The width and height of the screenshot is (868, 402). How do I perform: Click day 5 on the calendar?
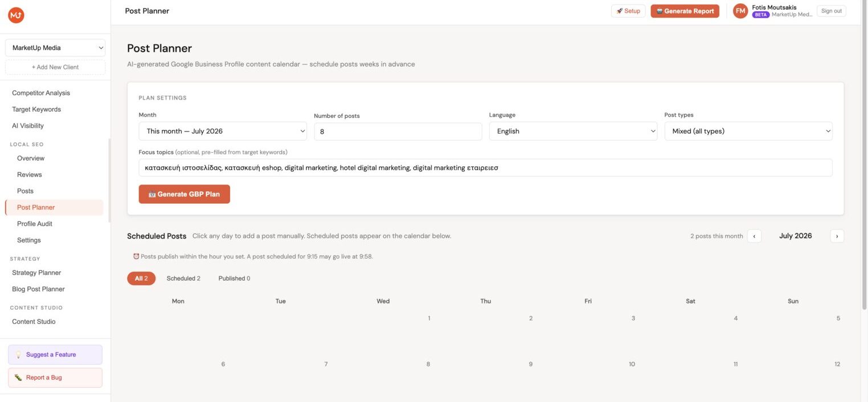tap(838, 318)
